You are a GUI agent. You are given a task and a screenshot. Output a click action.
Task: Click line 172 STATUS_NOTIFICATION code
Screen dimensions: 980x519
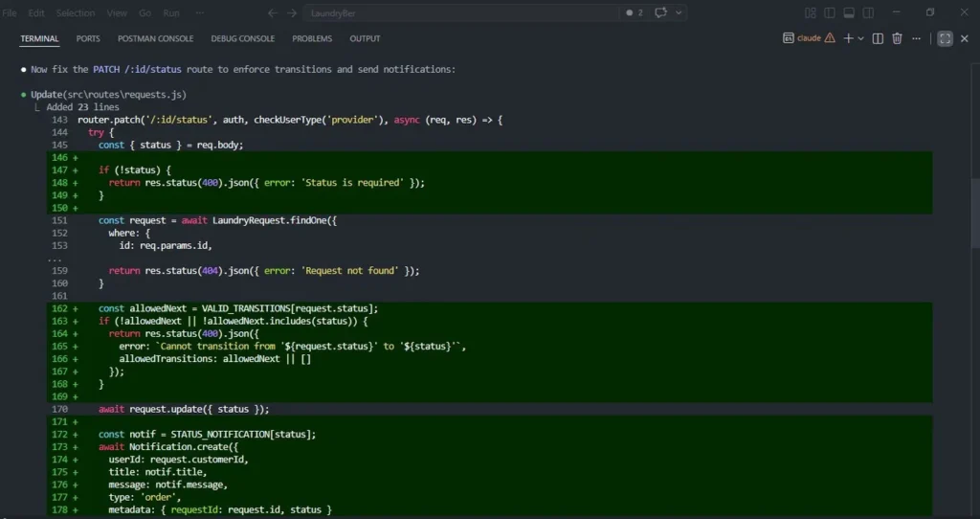pyautogui.click(x=207, y=434)
